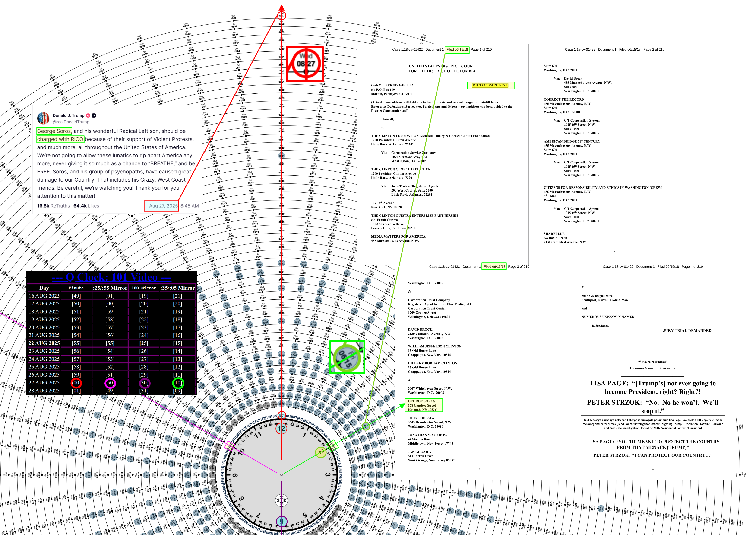Click Donald J. Trump's profile avatar
756x535 pixels.
click(43, 118)
